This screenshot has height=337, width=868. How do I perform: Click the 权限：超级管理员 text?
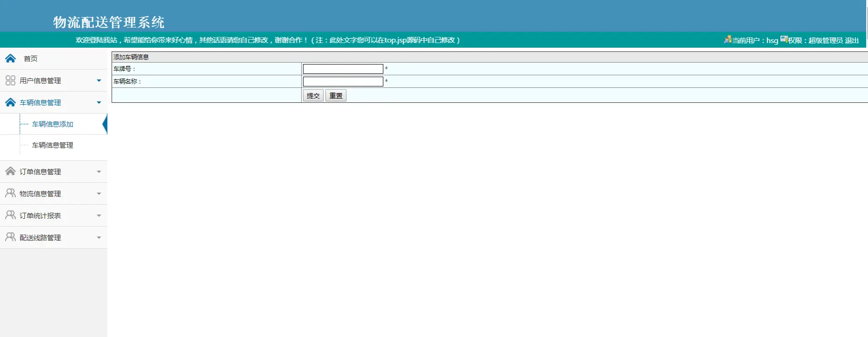816,40
